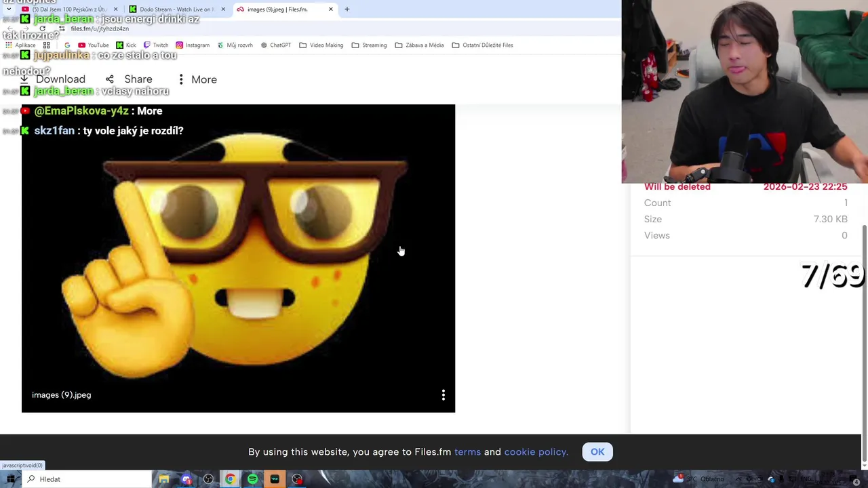This screenshot has width=868, height=488.
Task: Click the Share button on Files.fm
Action: pyautogui.click(x=129, y=79)
